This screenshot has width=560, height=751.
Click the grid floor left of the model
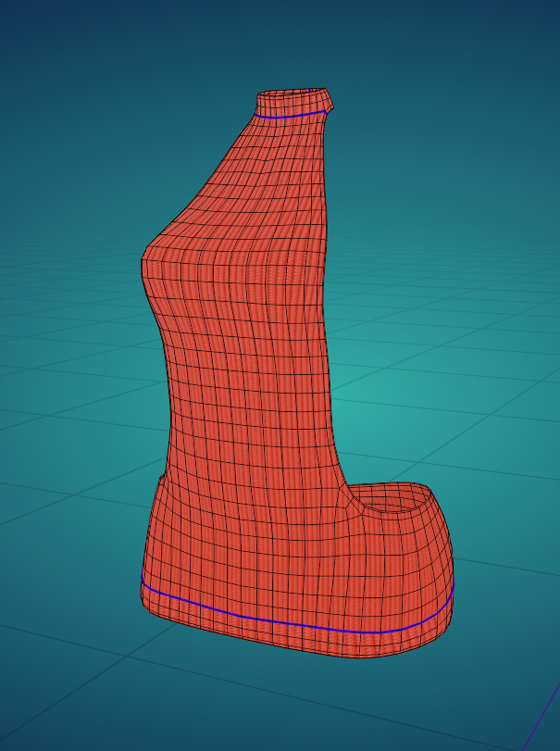click(65, 417)
